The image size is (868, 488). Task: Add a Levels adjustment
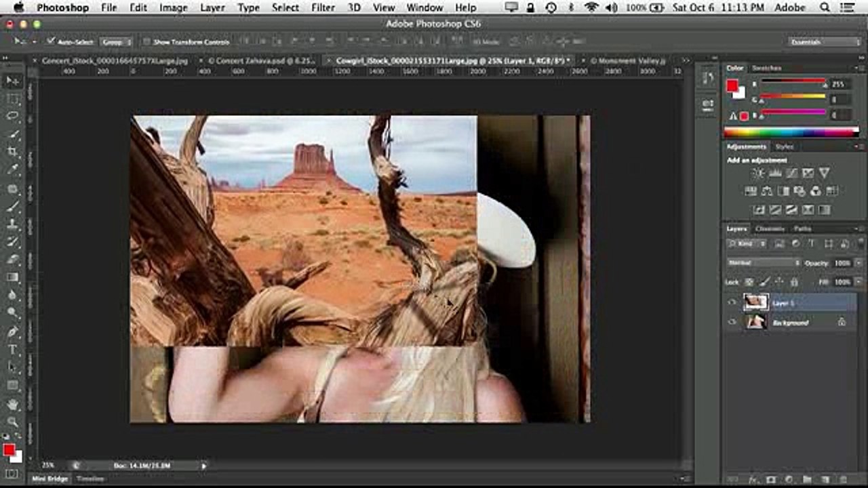coord(775,174)
